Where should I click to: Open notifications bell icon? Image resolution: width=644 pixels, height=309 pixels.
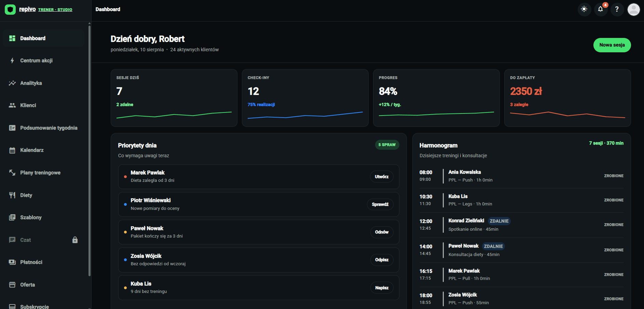pos(601,9)
